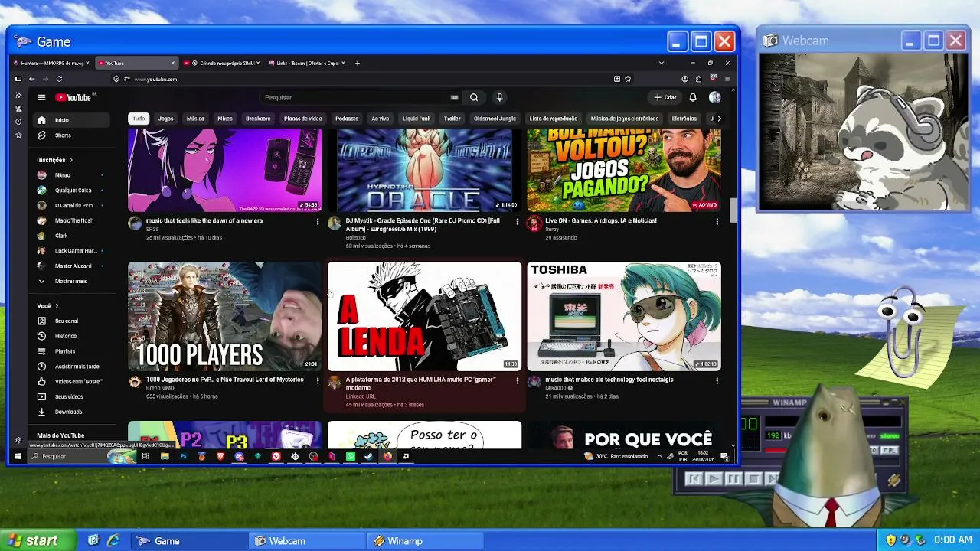Image resolution: width=980 pixels, height=551 pixels.
Task: Show more category chips with right arrow
Action: click(718, 119)
